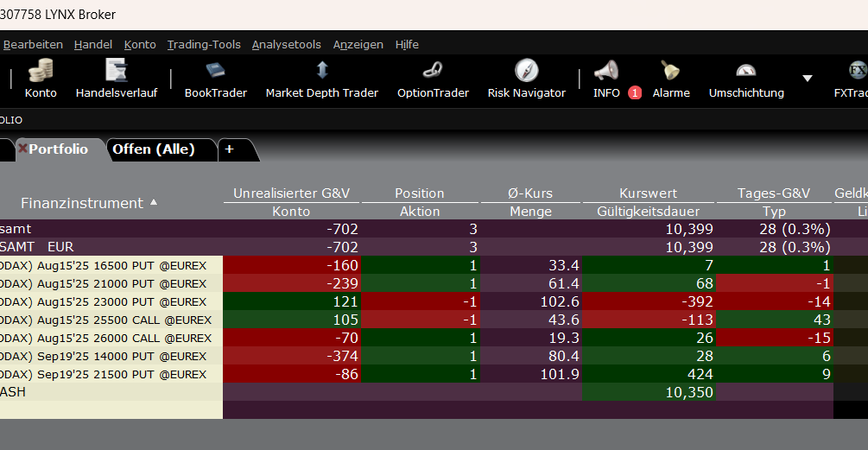Select the Aug15'25 25500 CALL position
Screen dimensions: 868x450
coord(112,320)
